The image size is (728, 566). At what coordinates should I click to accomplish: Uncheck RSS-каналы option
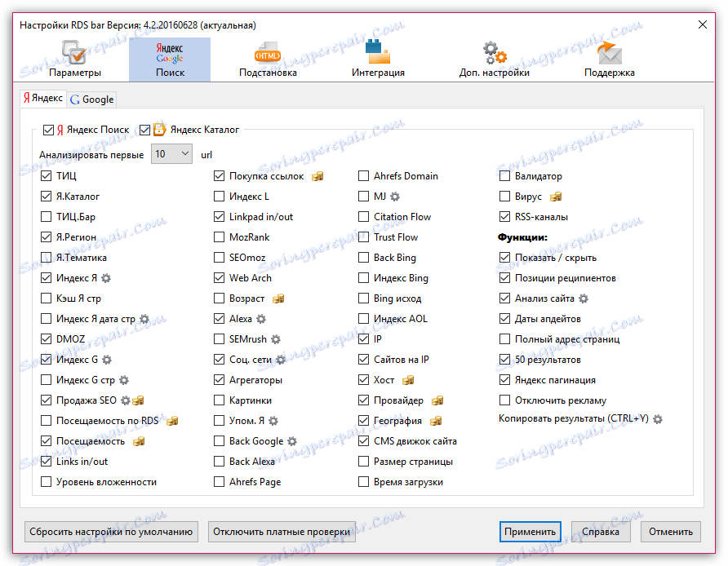coord(504,217)
